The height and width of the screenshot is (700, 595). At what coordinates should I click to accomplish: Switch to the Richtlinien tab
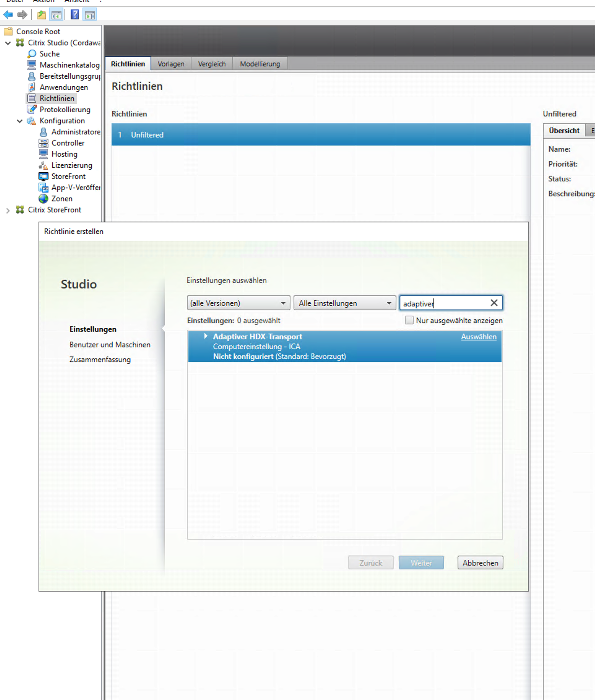tap(128, 64)
